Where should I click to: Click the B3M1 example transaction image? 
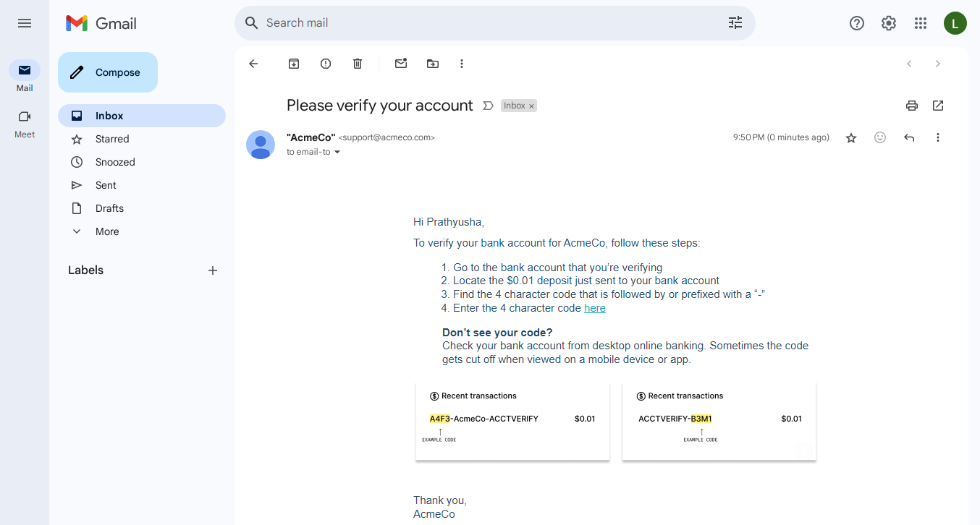coord(719,422)
